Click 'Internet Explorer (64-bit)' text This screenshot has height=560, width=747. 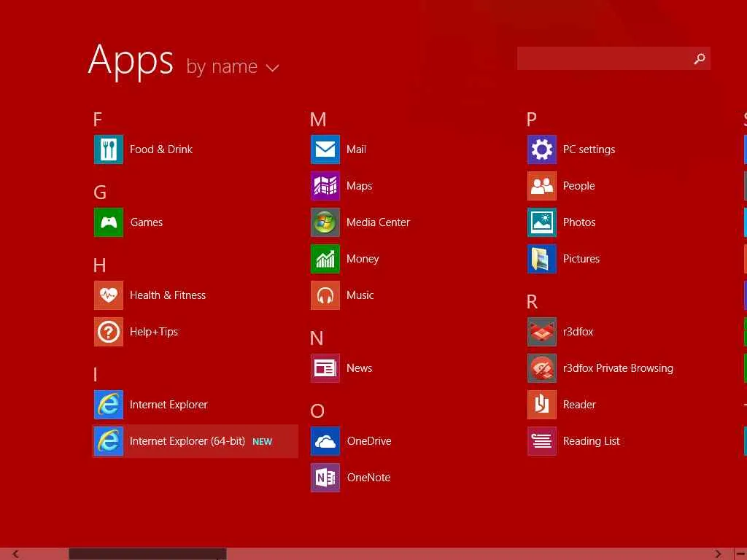(x=187, y=441)
